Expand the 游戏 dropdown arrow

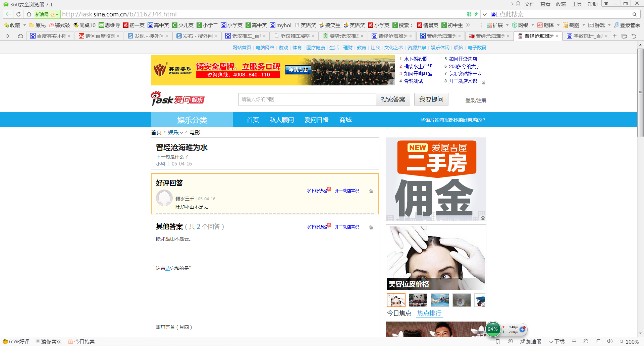coord(609,25)
